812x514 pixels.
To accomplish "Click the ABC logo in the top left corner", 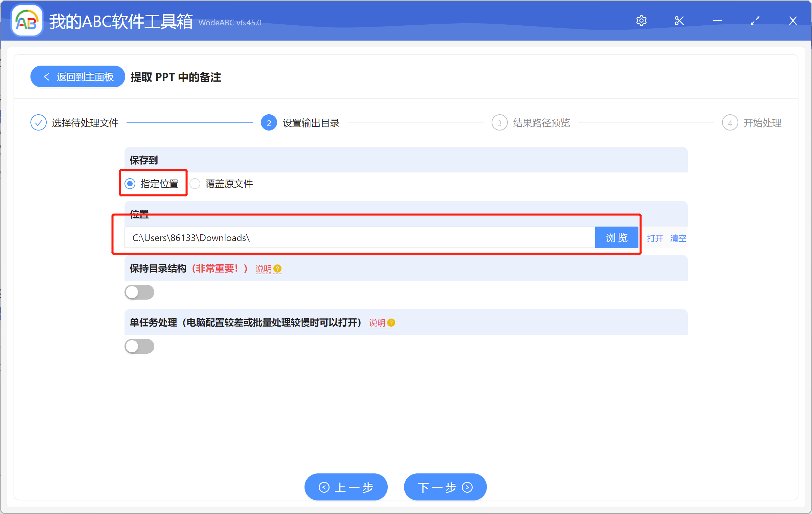I will [26, 20].
